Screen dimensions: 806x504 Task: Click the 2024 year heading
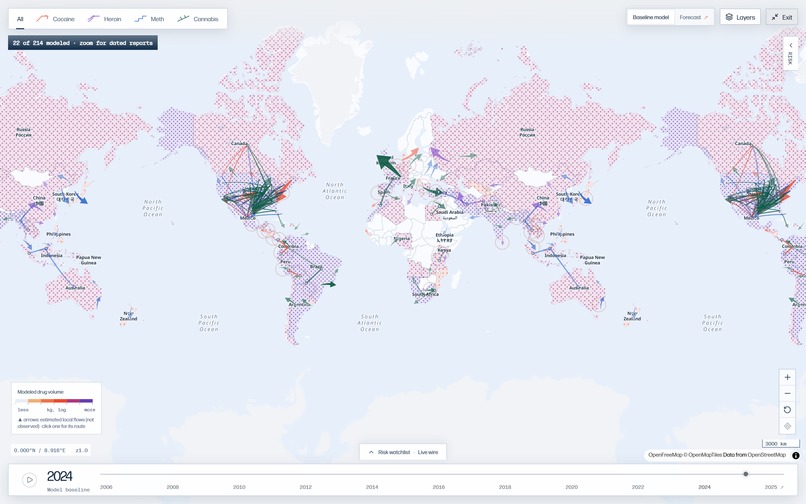tap(60, 476)
